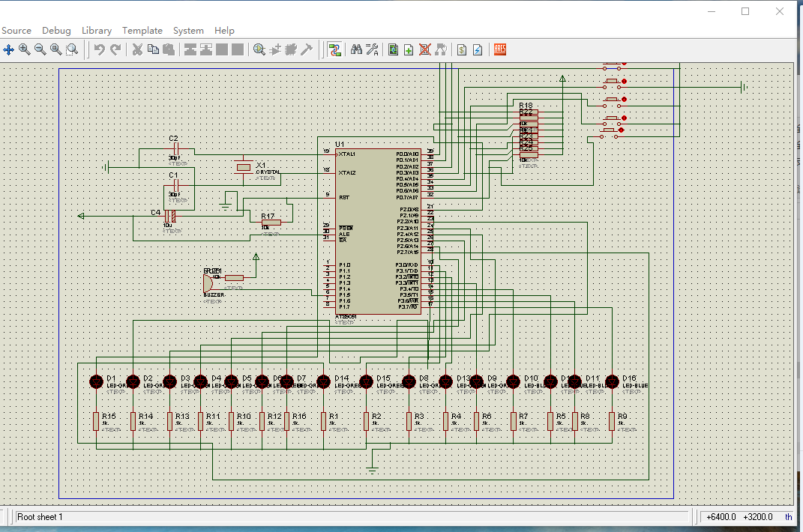Select the U1 AT89C51 microcontroller chip

pos(378,232)
